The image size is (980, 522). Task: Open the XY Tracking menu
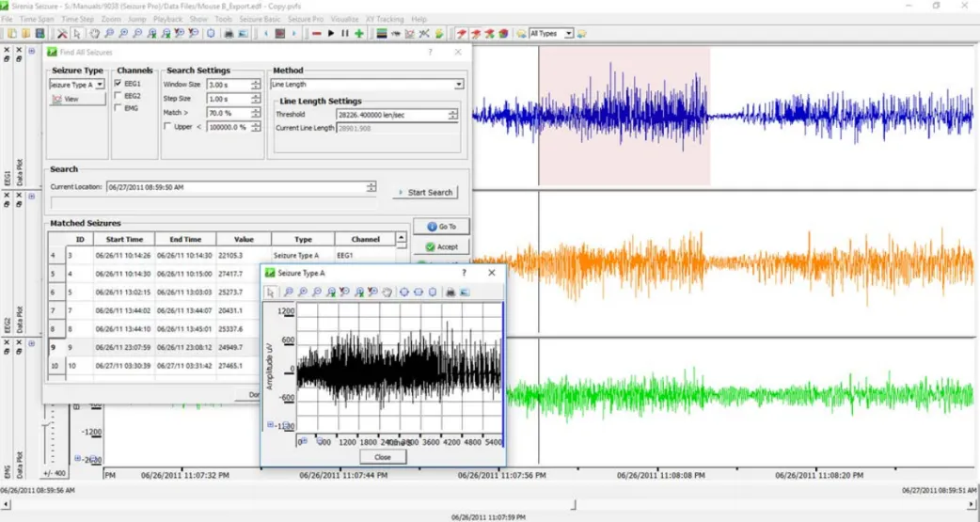385,20
